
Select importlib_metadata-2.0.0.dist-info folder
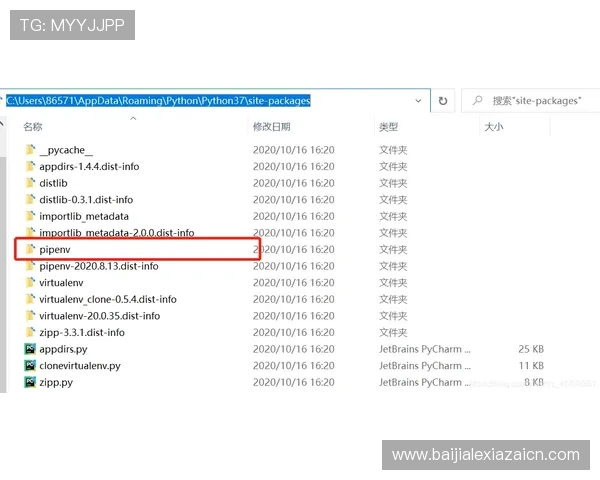coord(116,233)
